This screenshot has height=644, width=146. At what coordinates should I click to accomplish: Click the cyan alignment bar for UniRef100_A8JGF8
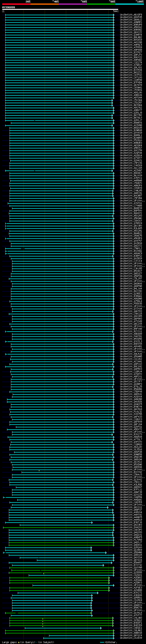click(60, 15)
